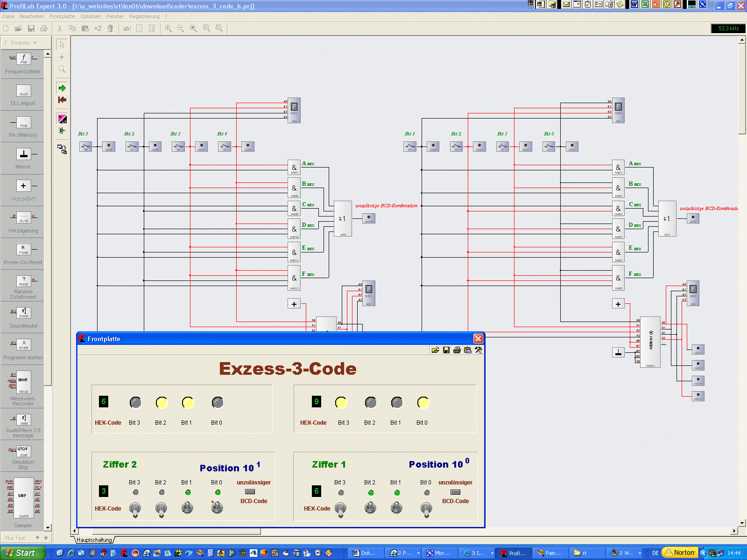Create a new project with the blank page icon
This screenshot has width=747, height=560.
click(6, 28)
